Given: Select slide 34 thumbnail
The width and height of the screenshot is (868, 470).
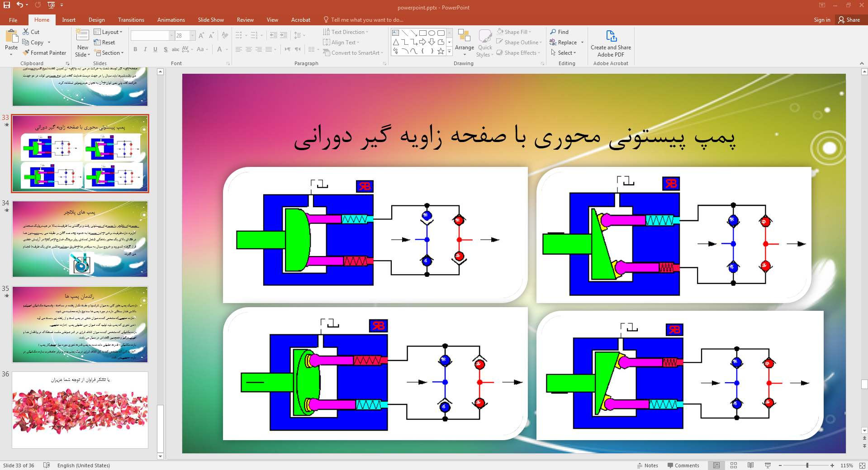Looking at the screenshot, I should [80, 239].
